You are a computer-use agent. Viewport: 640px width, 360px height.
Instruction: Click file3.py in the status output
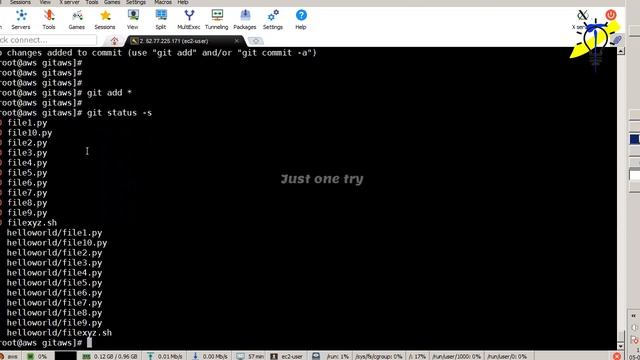coord(27,153)
